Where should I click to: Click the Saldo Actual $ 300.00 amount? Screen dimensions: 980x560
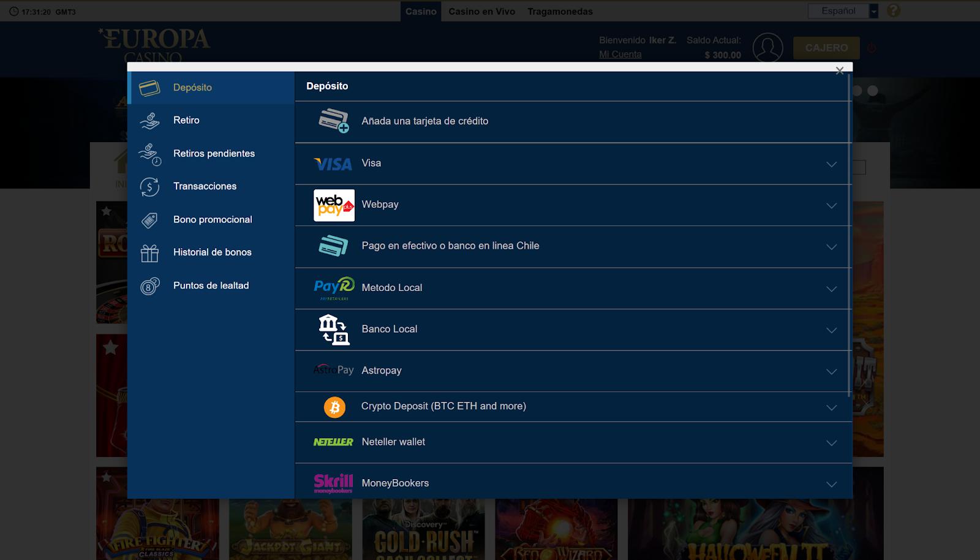[x=723, y=55]
